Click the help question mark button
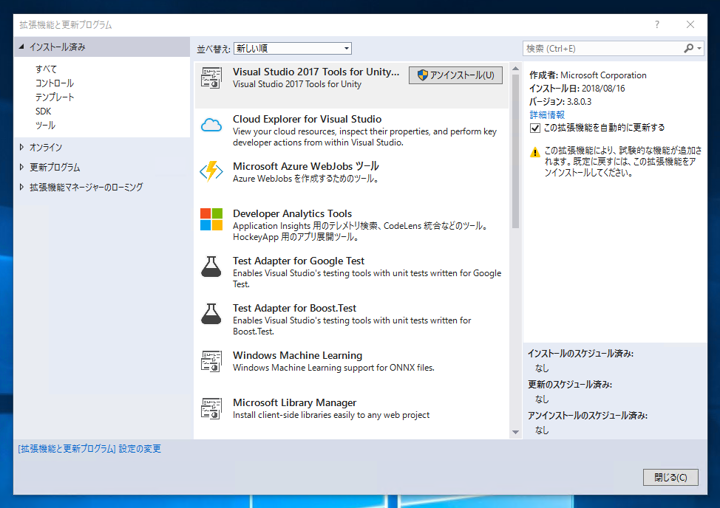The height and width of the screenshot is (508, 720). [657, 24]
